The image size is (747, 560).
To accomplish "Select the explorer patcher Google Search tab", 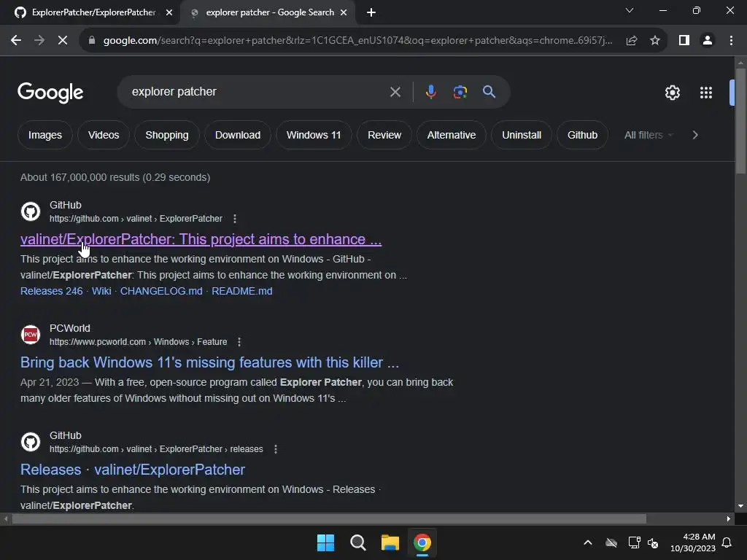I will (269, 12).
